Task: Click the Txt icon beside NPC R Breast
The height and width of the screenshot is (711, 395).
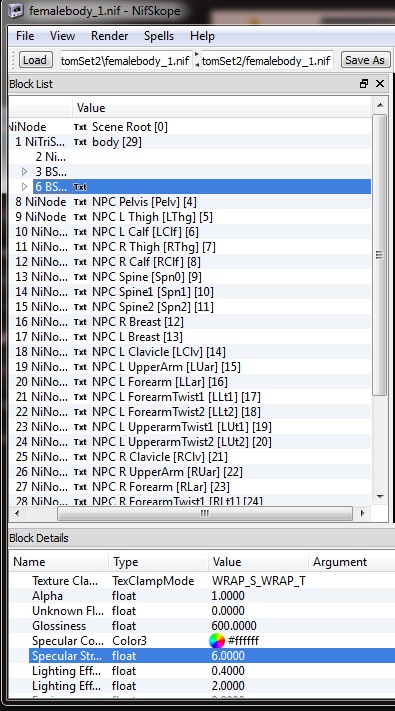Action: click(x=80, y=322)
